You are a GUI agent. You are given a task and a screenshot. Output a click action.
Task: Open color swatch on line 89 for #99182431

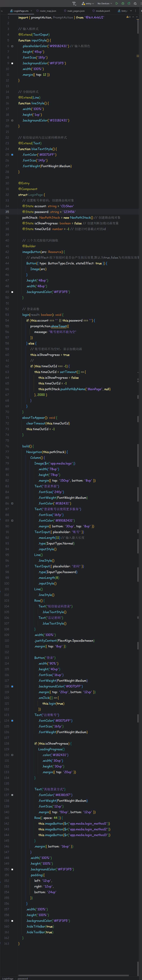[x=12, y=520]
